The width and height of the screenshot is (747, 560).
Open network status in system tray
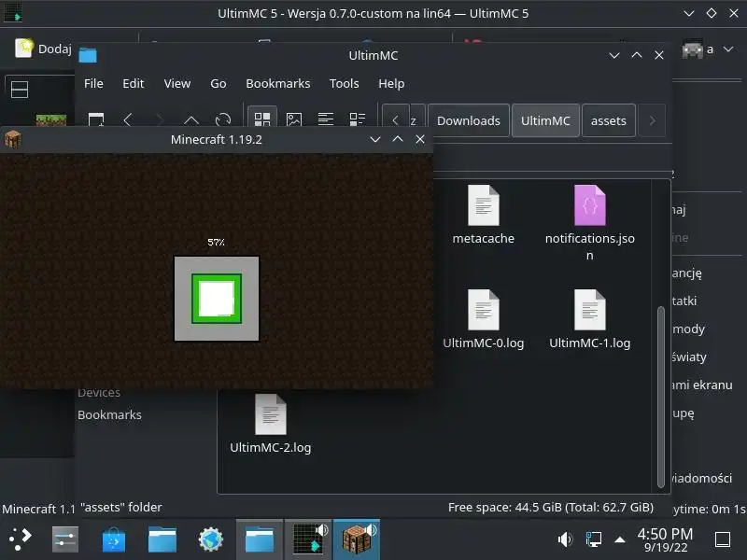(x=593, y=539)
